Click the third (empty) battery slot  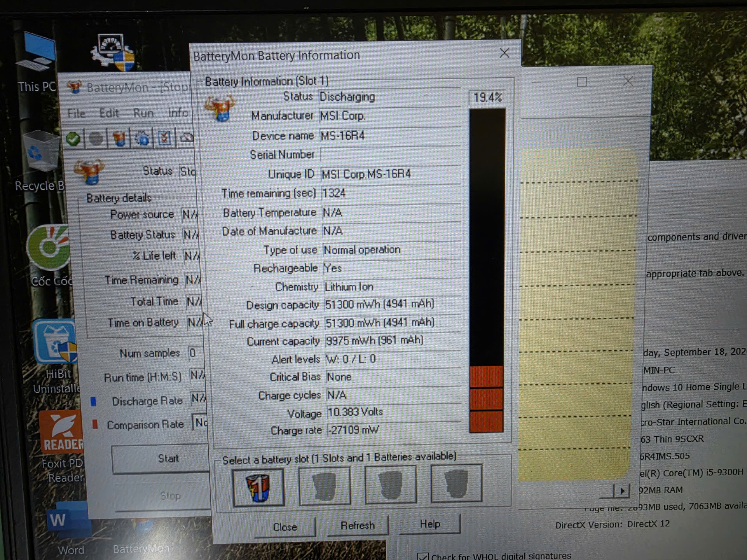tap(391, 484)
